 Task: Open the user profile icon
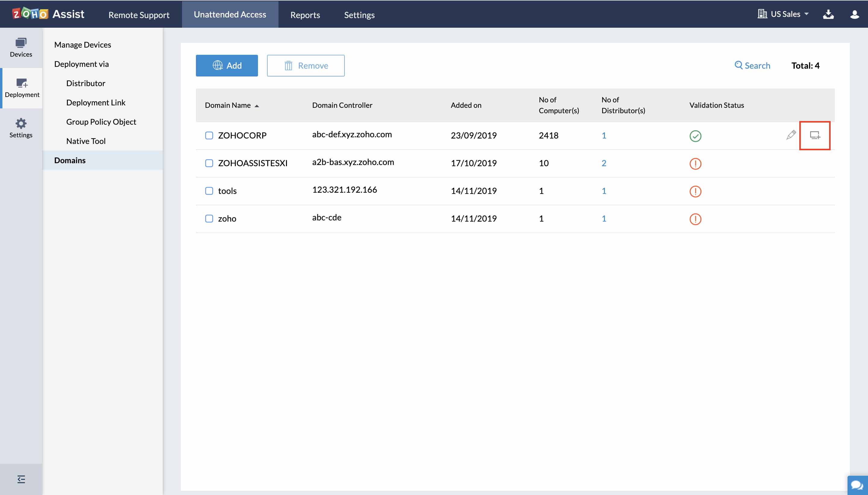point(854,14)
